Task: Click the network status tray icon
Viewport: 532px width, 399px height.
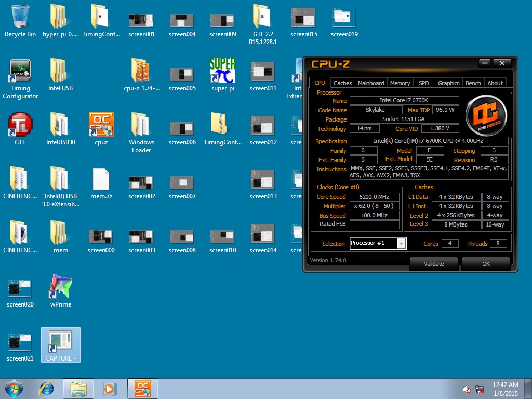Action: pos(480,389)
